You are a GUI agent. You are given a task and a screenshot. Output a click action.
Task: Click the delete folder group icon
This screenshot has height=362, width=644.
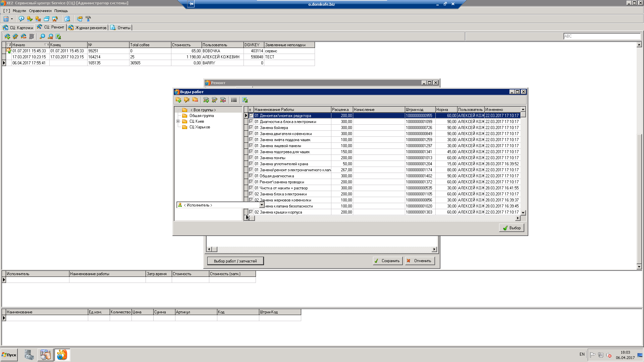point(195,100)
